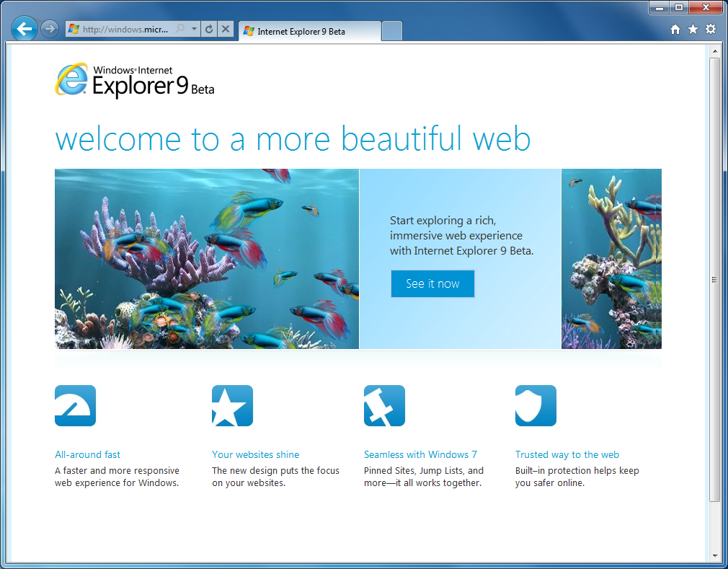728x569 pixels.
Task: Select the Internet Explorer 9 Beta tab
Action: coord(310,31)
